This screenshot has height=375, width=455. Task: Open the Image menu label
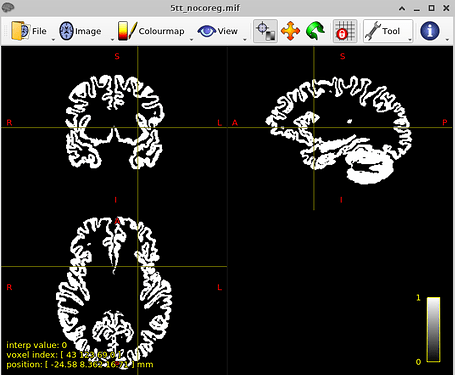point(88,31)
